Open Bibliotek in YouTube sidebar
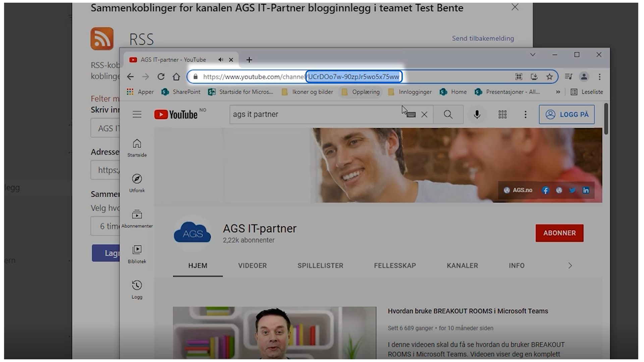This screenshot has height=362, width=644. [x=137, y=254]
